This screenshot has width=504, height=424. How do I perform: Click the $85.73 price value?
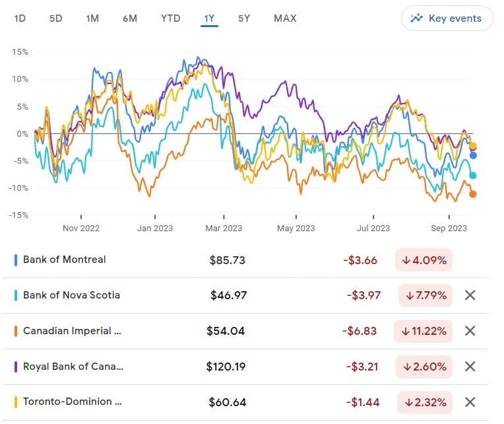227,260
